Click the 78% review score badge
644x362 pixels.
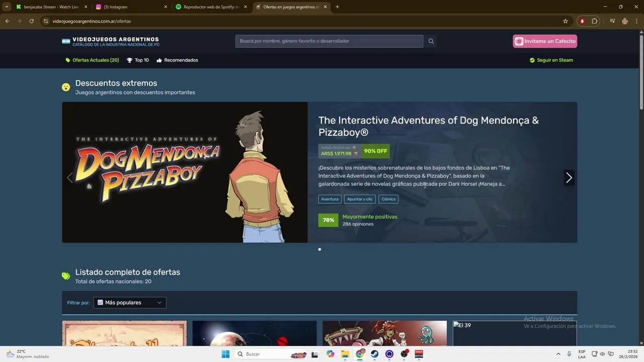(x=329, y=220)
